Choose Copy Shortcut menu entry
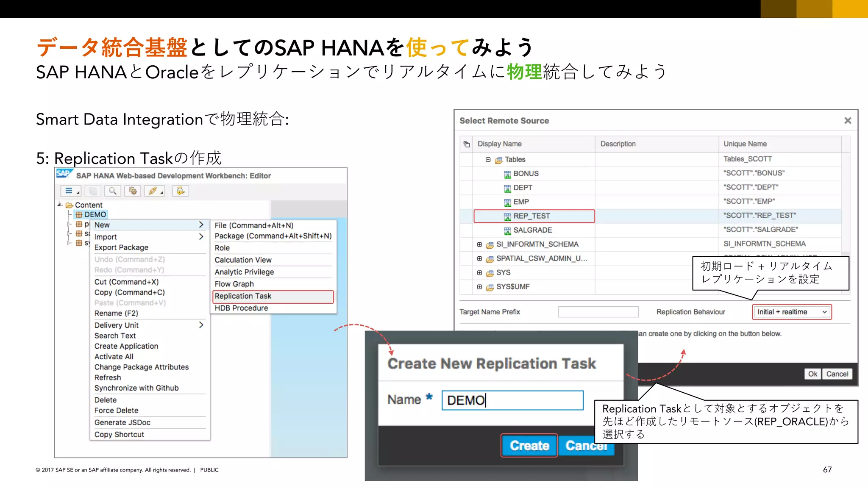 coord(149,435)
